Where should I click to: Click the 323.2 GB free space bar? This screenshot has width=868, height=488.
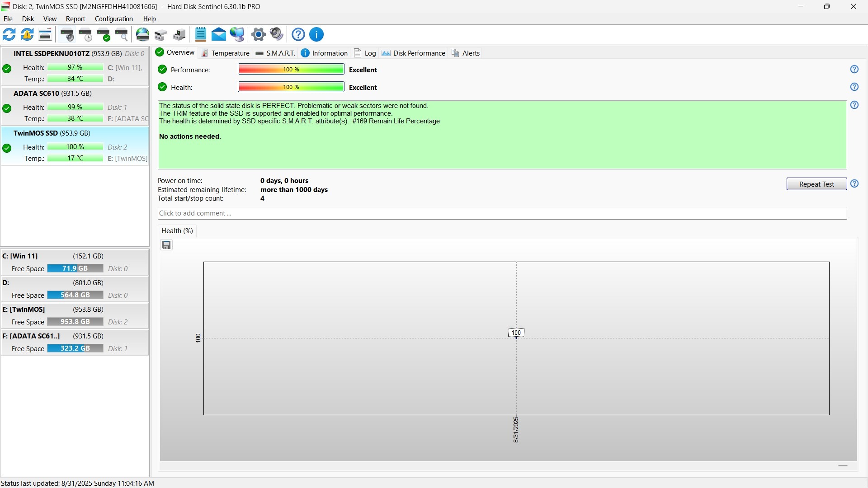click(x=75, y=348)
